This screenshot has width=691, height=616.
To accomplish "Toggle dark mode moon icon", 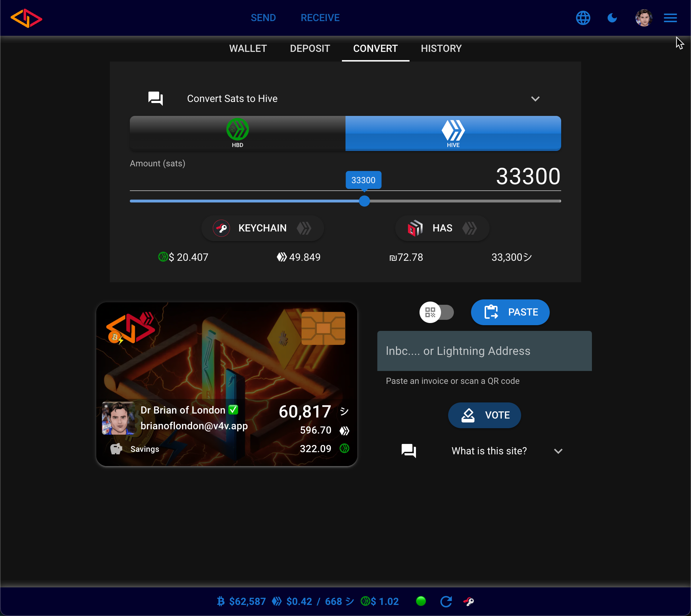I will click(612, 18).
